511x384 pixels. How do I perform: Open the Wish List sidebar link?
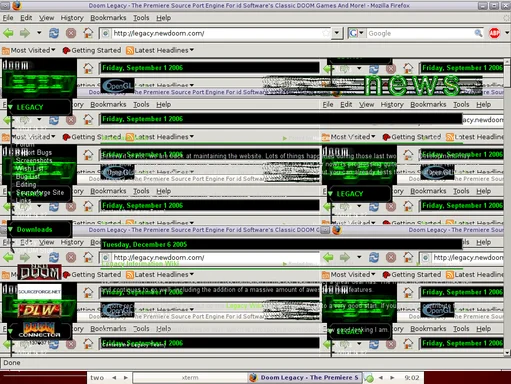coord(29,168)
